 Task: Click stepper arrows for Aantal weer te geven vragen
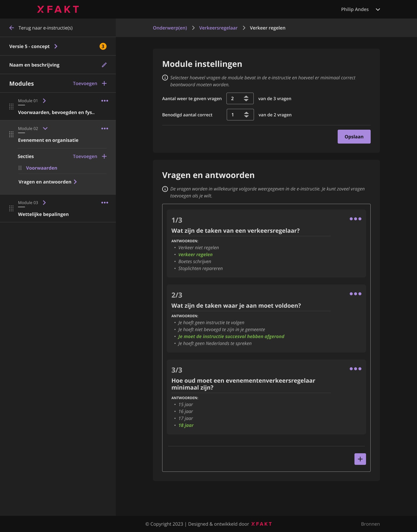(x=246, y=98)
